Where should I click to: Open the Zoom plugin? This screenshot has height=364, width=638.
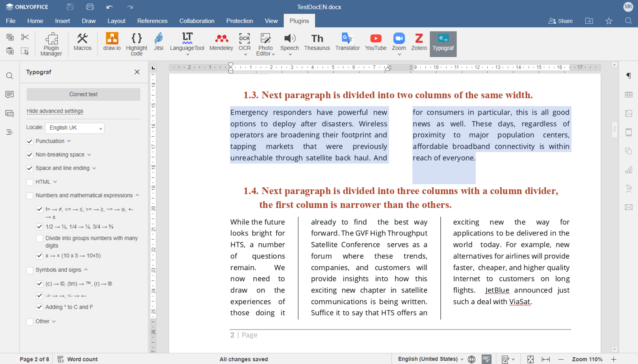coord(399,44)
